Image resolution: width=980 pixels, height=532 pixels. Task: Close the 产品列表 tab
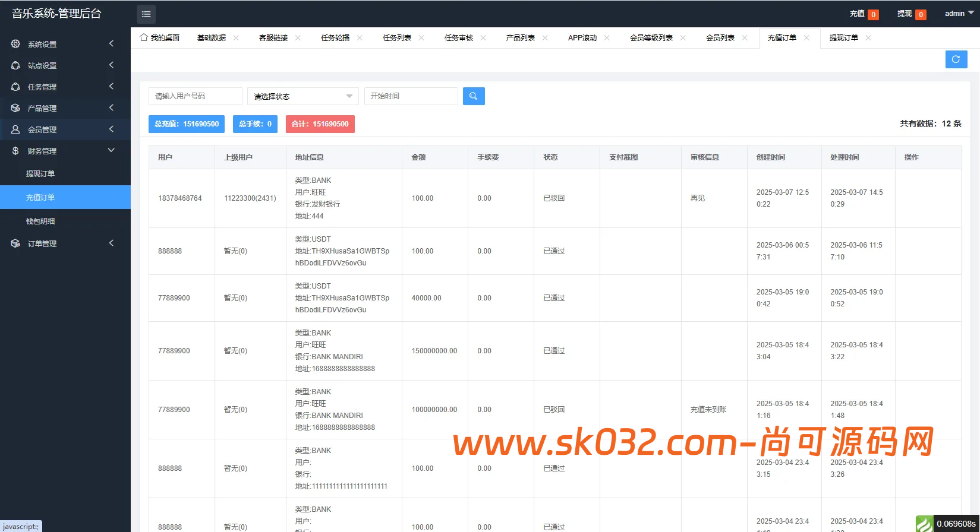pyautogui.click(x=545, y=38)
